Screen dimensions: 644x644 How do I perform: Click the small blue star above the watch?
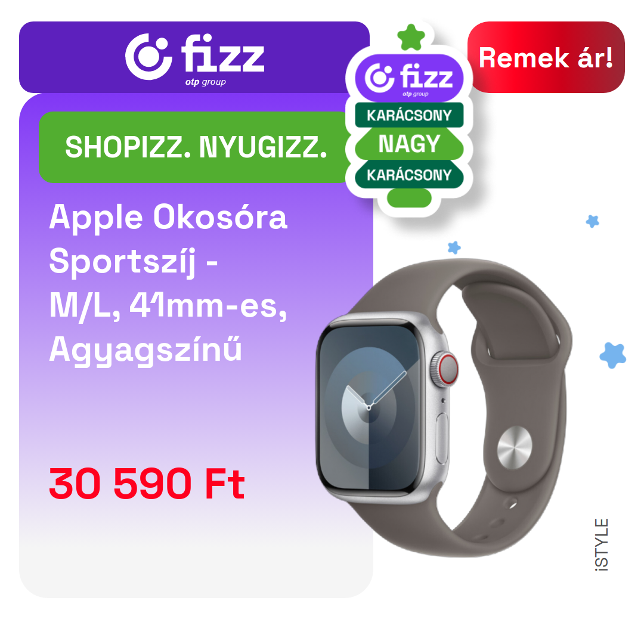click(x=454, y=247)
